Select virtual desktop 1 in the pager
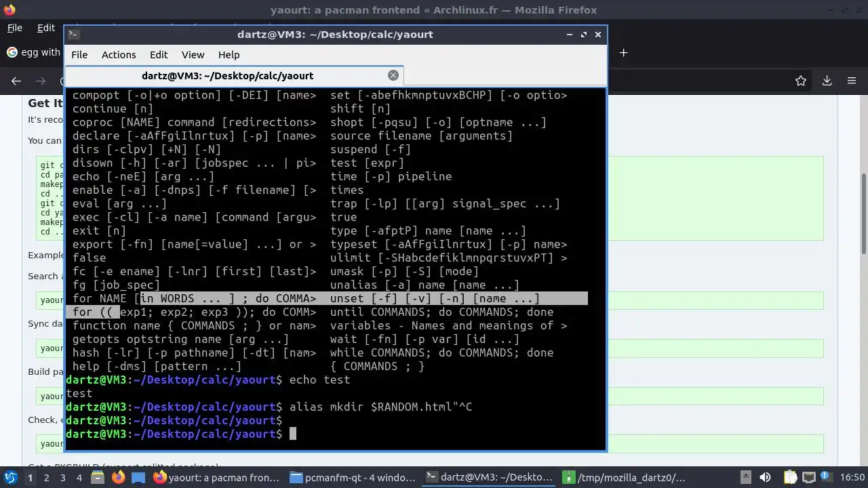The height and width of the screenshot is (488, 868). pyautogui.click(x=30, y=478)
